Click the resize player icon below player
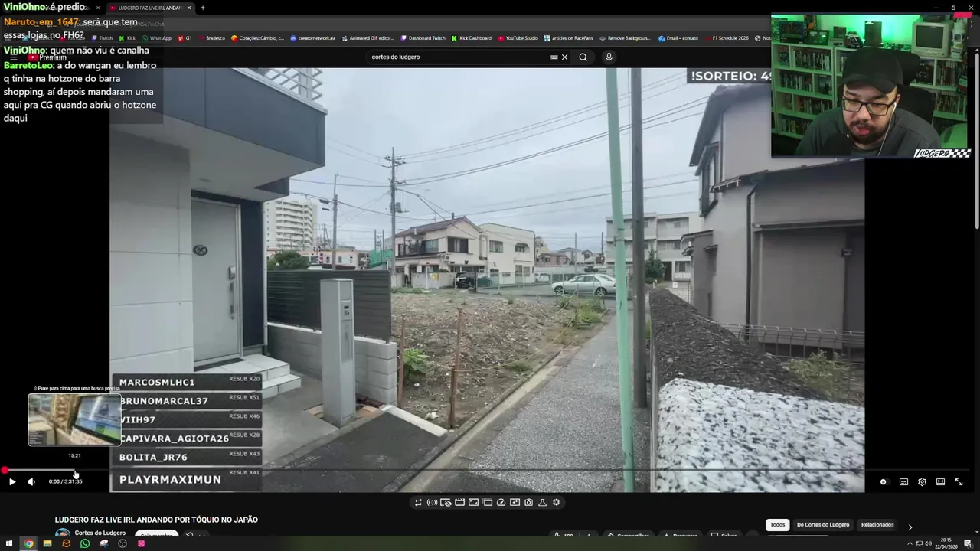Viewport: 980px width, 551px height. click(473, 503)
